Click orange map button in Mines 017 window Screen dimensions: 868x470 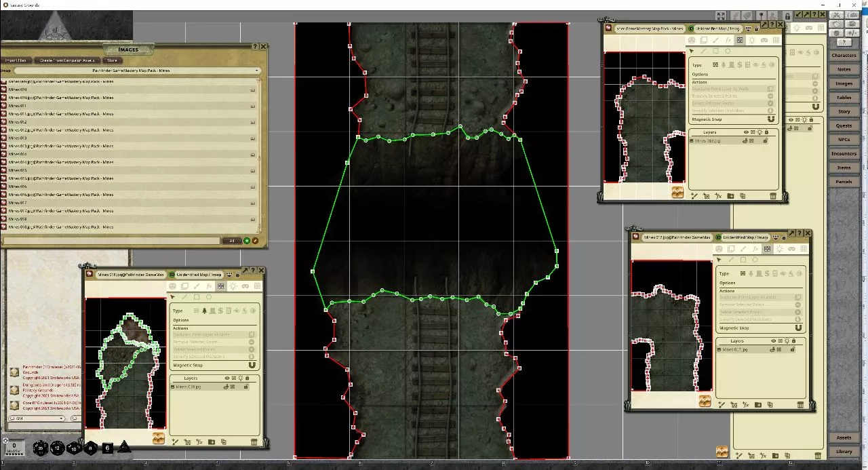tap(705, 402)
